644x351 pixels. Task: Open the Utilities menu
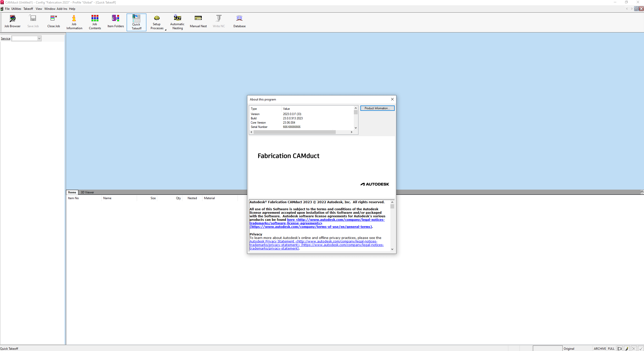click(16, 9)
